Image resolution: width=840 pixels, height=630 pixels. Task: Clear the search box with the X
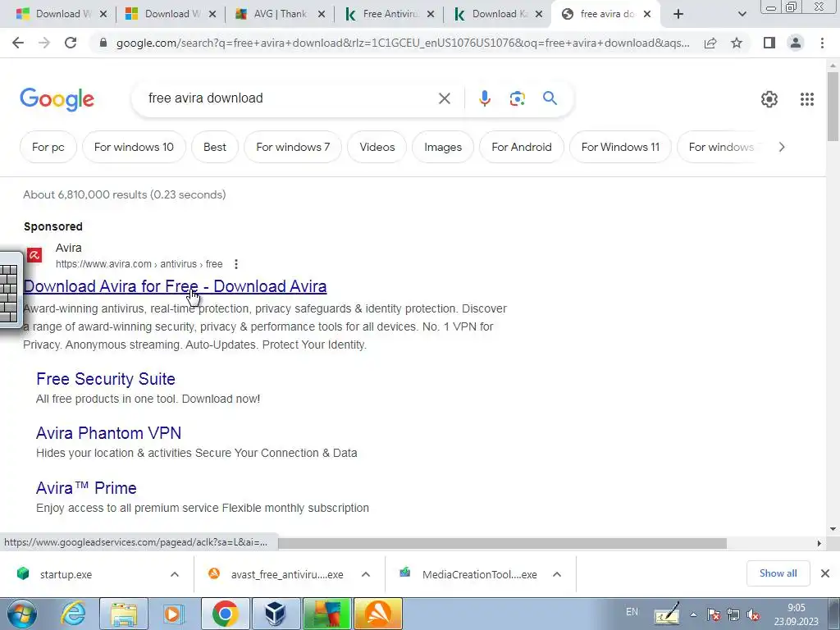click(x=444, y=98)
